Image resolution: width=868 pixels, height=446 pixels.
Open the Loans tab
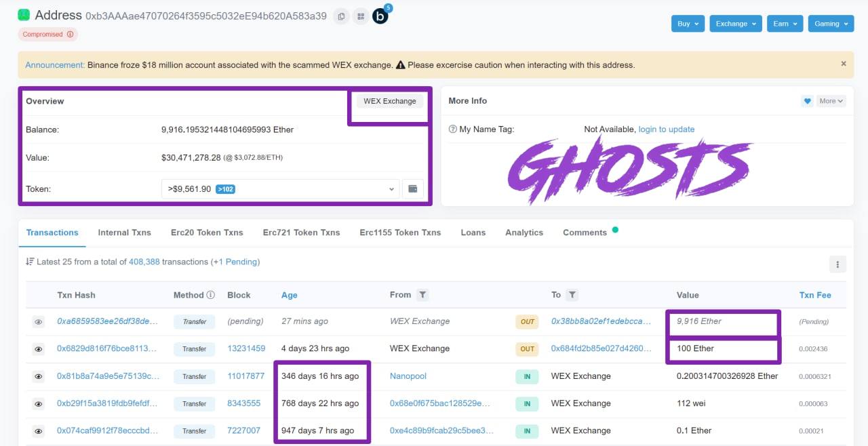click(x=473, y=232)
